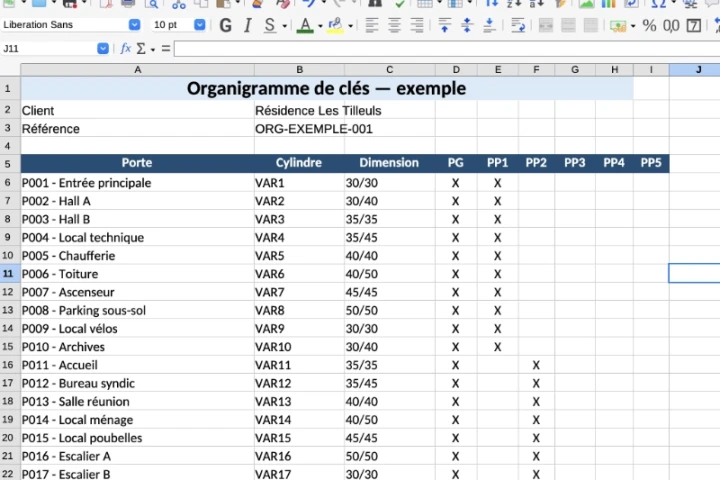Open Find and Replace binoculars icon
This screenshot has width=720, height=480.
pyautogui.click(x=375, y=3)
